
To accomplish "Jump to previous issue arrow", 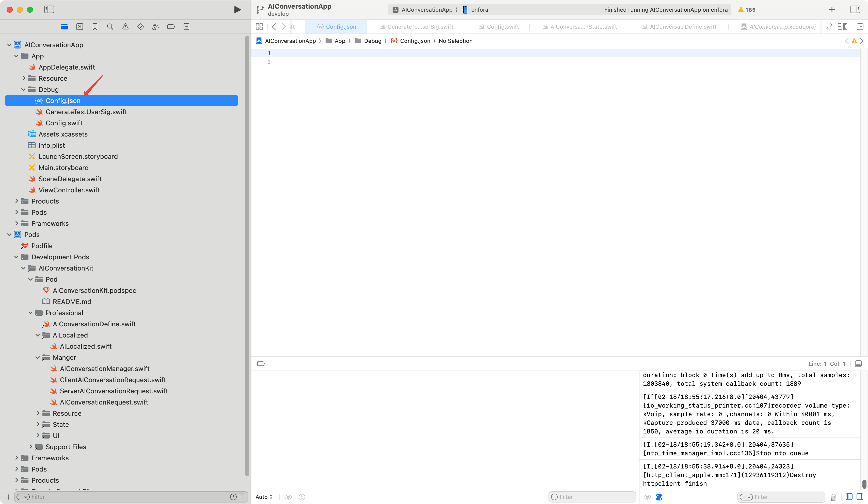I will tap(847, 41).
